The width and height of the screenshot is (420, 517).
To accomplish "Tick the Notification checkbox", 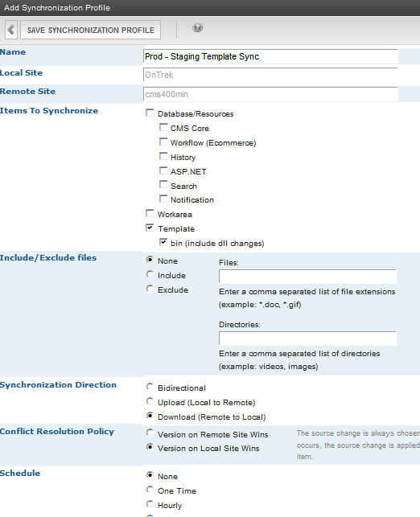I will pos(163,199).
